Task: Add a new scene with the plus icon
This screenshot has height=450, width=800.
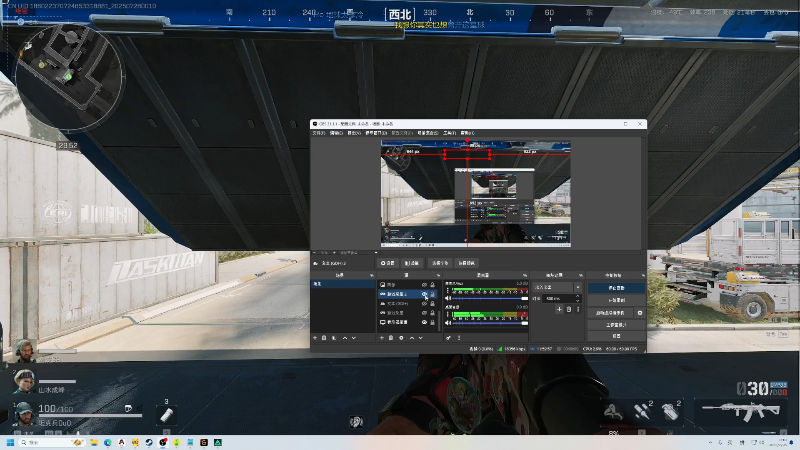Action: (315, 338)
